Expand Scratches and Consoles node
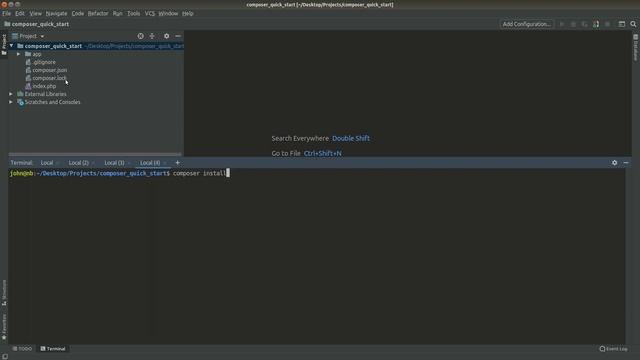The height and width of the screenshot is (360, 640). click(x=11, y=102)
